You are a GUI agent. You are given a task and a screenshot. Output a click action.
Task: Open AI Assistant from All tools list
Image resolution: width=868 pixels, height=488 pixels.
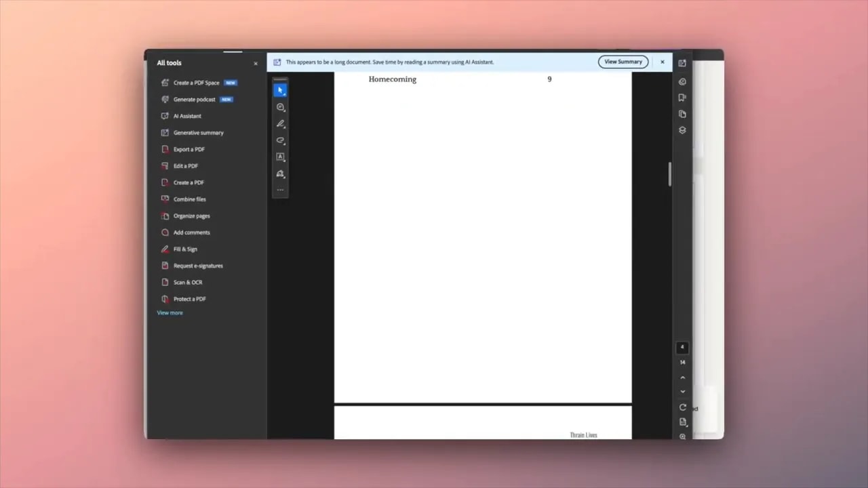187,116
